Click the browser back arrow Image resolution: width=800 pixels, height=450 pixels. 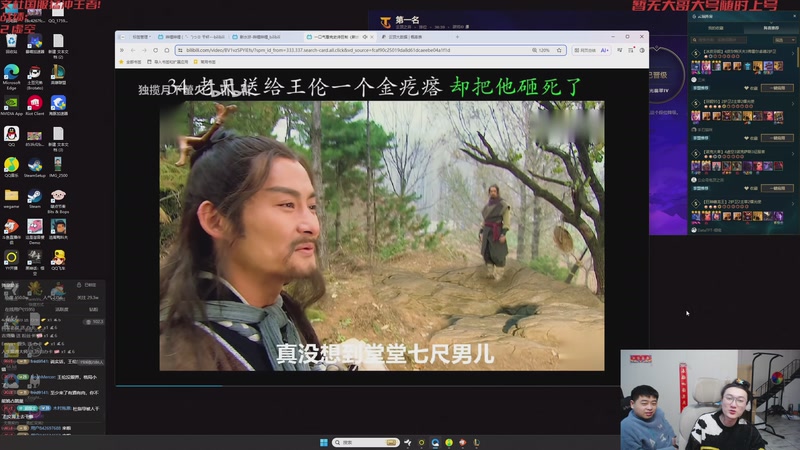(133, 50)
